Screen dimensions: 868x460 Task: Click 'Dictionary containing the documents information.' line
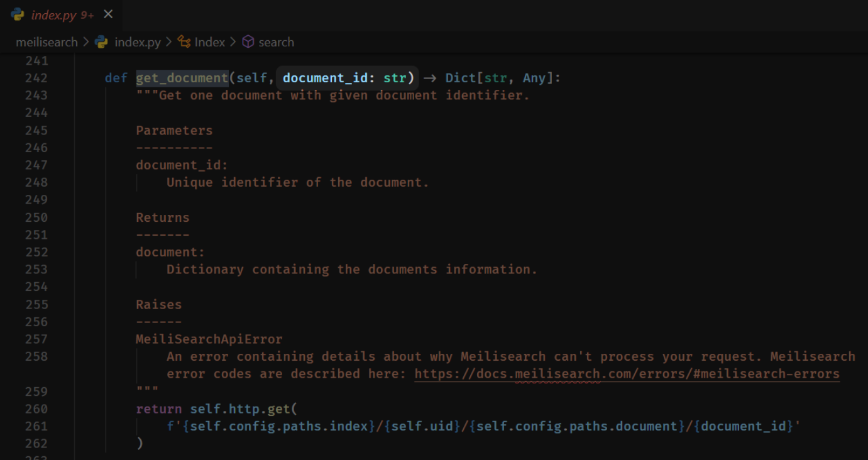[352, 270]
